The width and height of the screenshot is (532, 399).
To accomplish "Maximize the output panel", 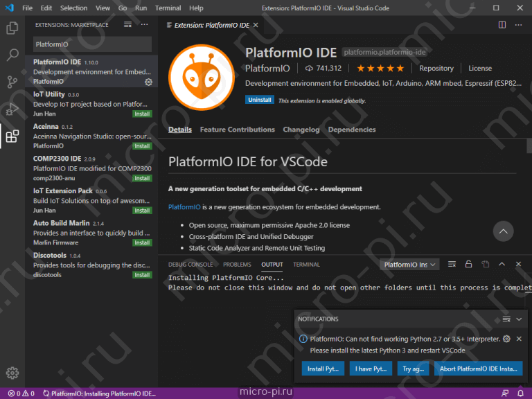I will pos(502,264).
